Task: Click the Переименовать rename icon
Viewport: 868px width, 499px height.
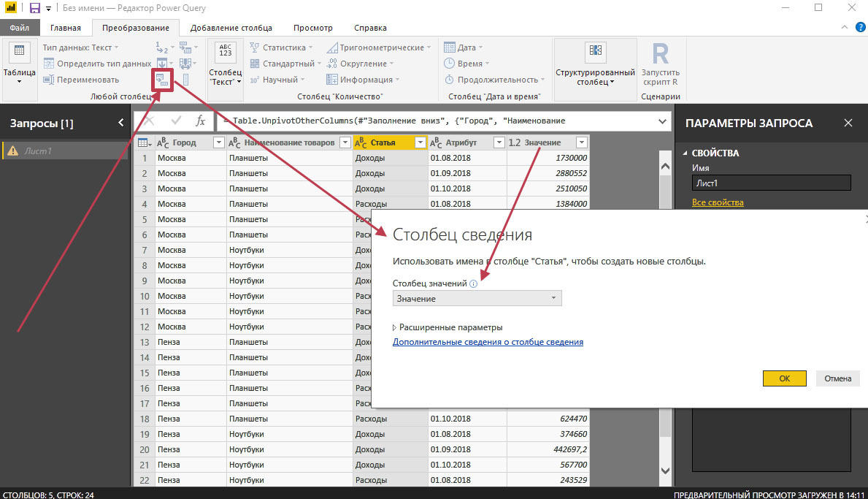Action: point(49,80)
